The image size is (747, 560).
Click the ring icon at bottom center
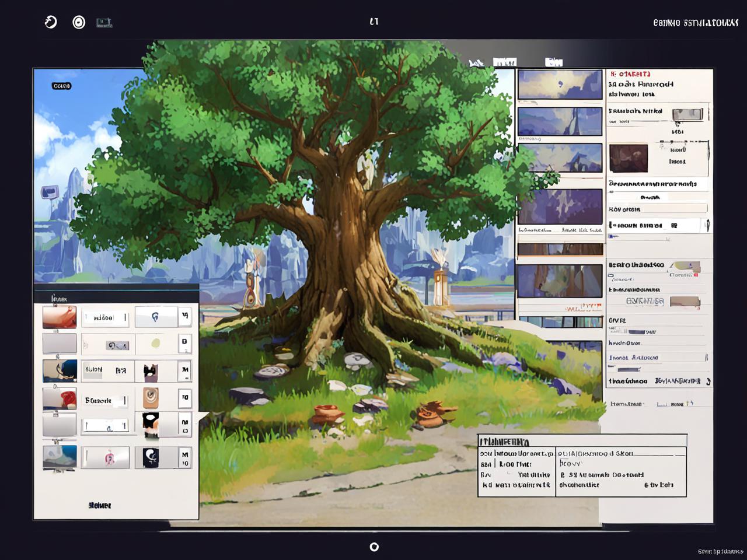click(x=374, y=547)
